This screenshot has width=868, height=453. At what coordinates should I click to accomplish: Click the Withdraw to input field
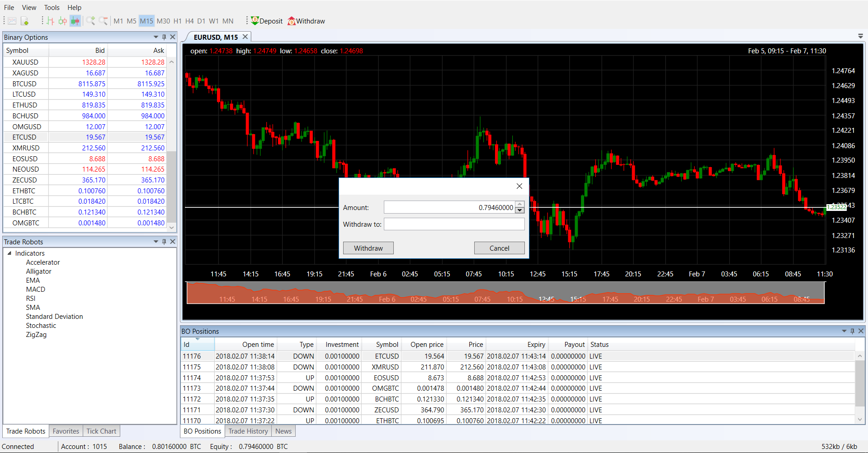[x=454, y=224]
